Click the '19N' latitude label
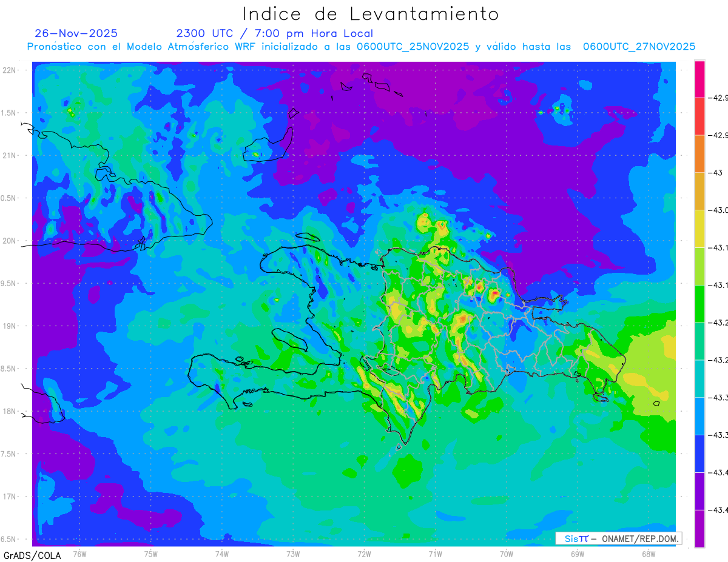 point(10,326)
